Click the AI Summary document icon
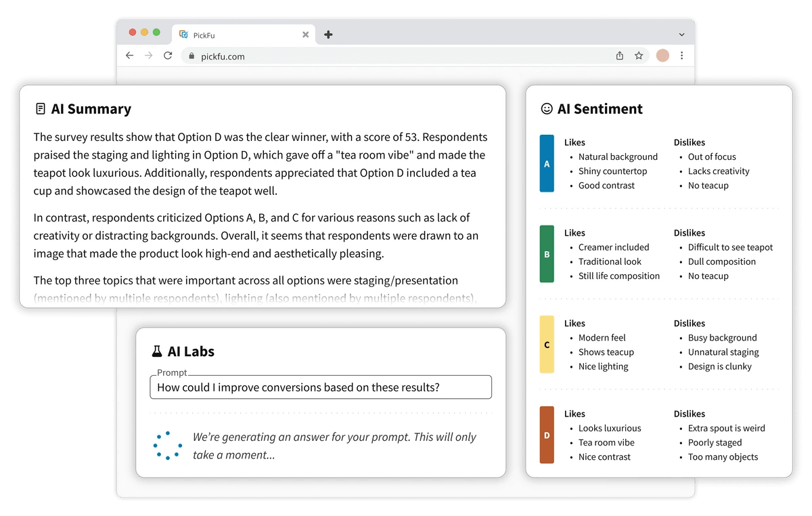 tap(41, 108)
